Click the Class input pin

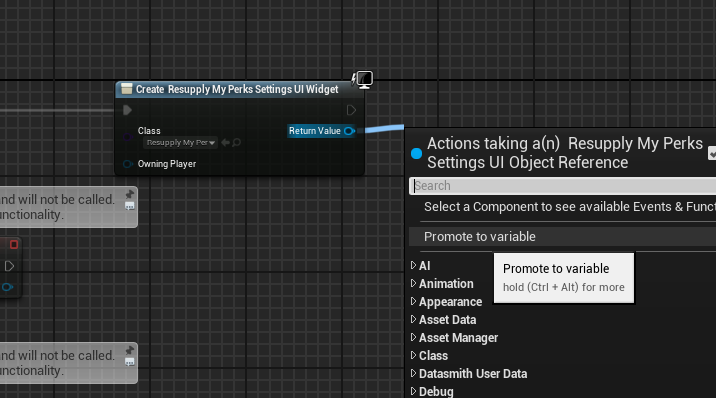click(128, 136)
